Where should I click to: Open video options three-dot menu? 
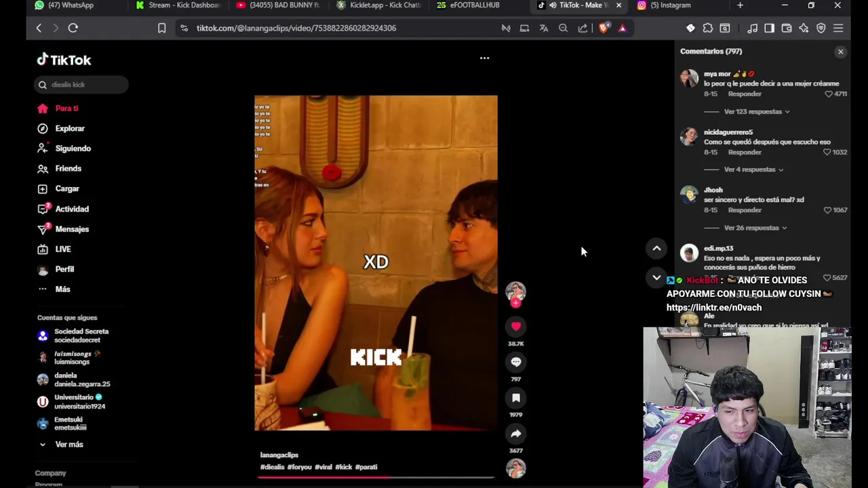(x=484, y=58)
